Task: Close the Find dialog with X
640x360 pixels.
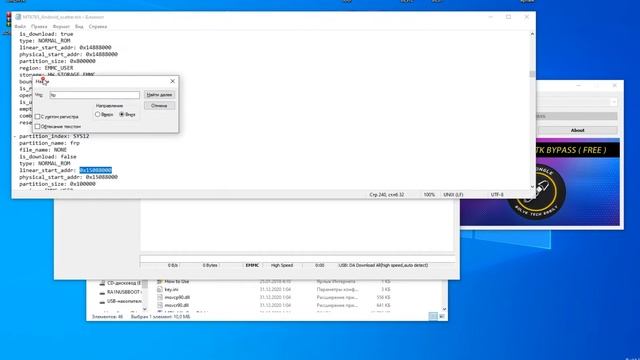Action: (173, 81)
